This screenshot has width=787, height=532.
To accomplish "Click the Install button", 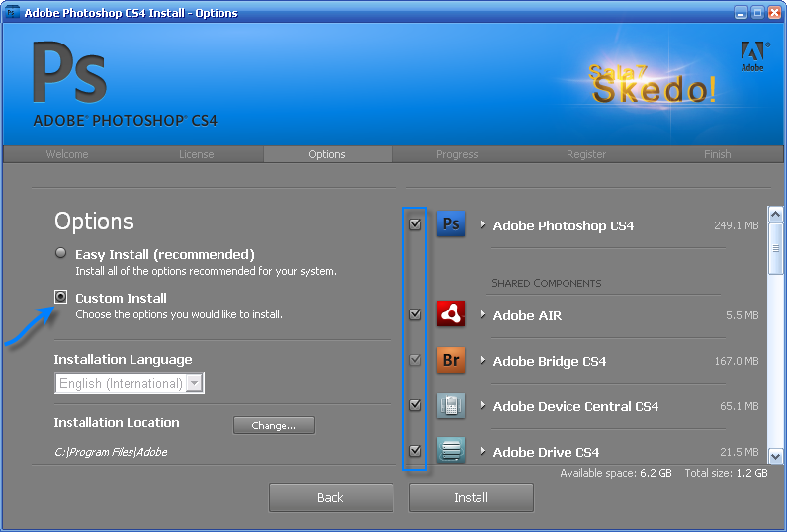I will pyautogui.click(x=472, y=497).
